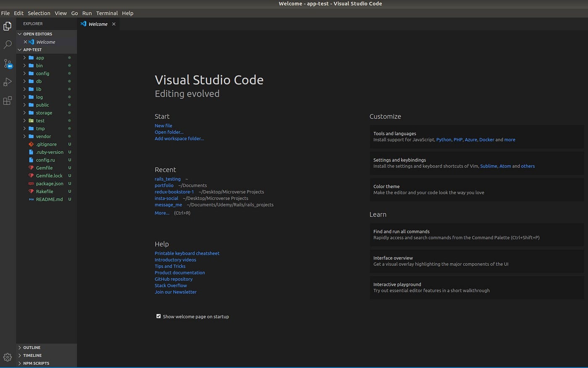The image size is (588, 368).
Task: Open Source Control view with 80 badge
Action: point(8,63)
